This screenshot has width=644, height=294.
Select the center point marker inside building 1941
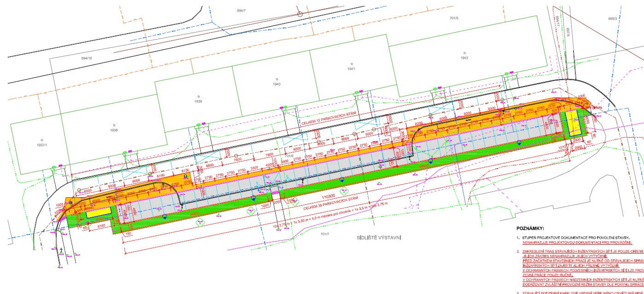pos(351,64)
